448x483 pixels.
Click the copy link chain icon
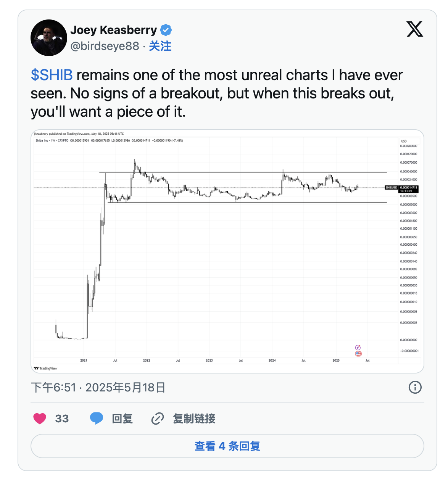pos(158,419)
